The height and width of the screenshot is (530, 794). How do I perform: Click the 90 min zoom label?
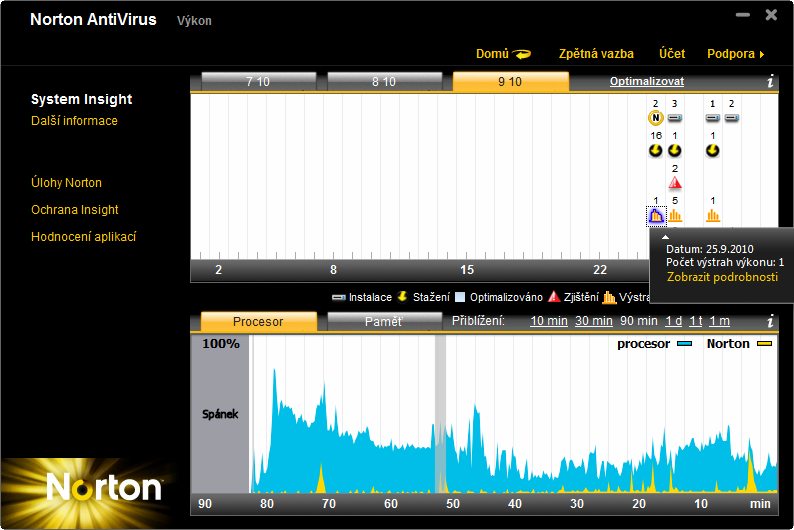pyautogui.click(x=639, y=321)
